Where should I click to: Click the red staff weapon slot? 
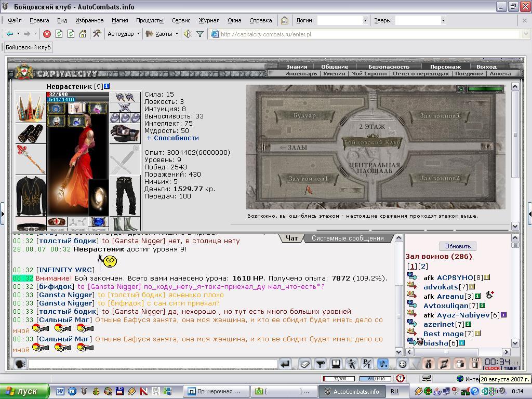tap(31, 159)
